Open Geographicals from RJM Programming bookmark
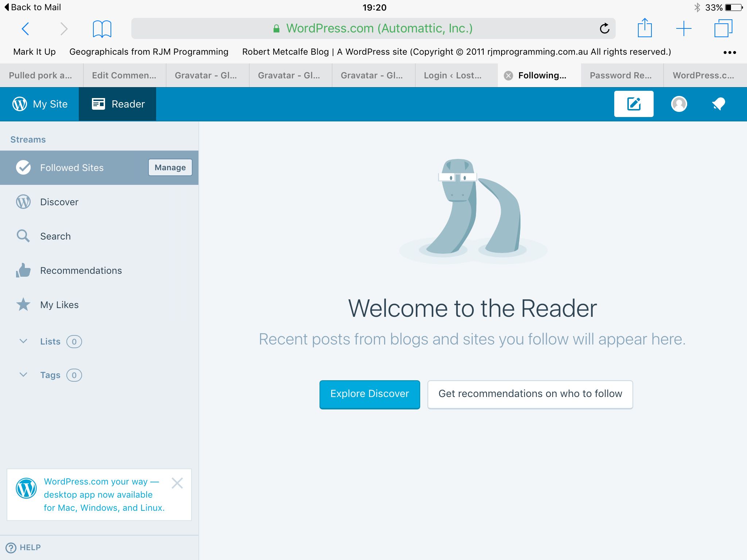 (x=149, y=52)
